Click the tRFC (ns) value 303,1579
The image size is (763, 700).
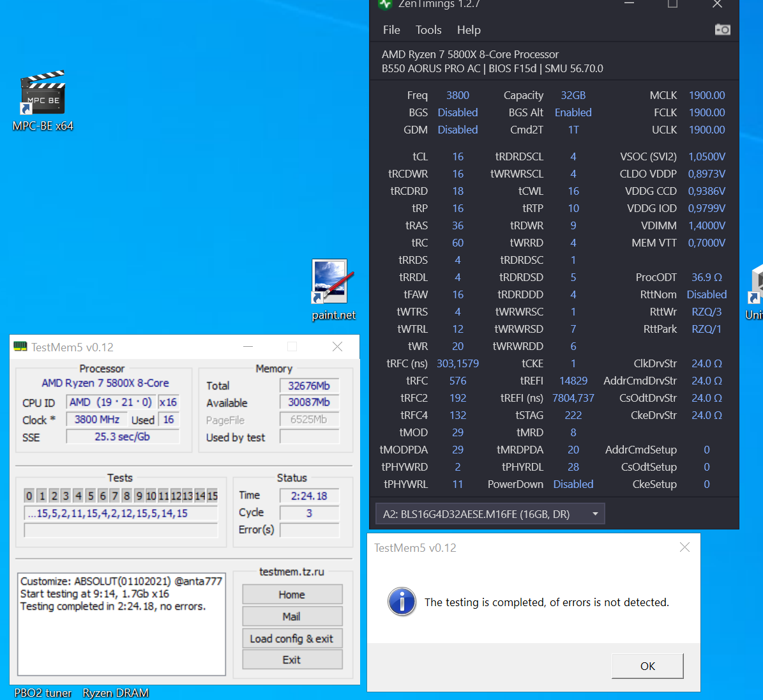coord(457,363)
